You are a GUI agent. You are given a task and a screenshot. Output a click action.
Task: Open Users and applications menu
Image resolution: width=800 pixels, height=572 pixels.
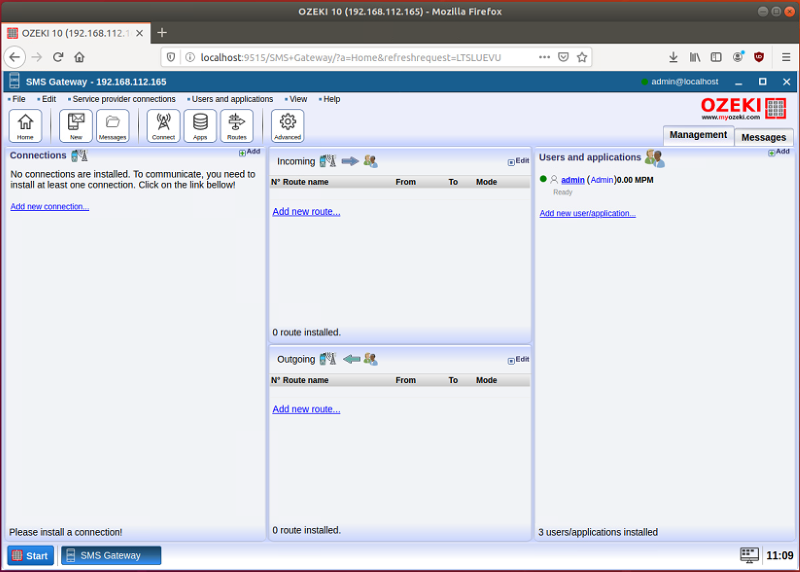[232, 99]
